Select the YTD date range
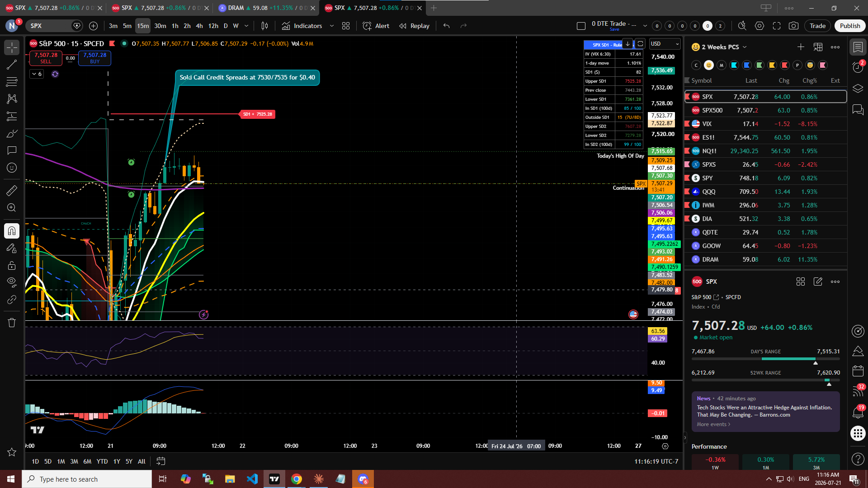 (x=102, y=461)
